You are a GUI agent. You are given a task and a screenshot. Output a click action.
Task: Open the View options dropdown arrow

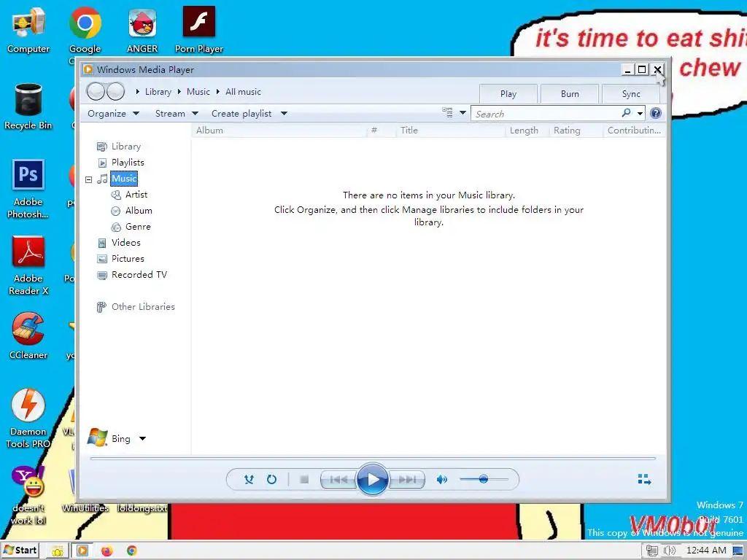pyautogui.click(x=462, y=113)
